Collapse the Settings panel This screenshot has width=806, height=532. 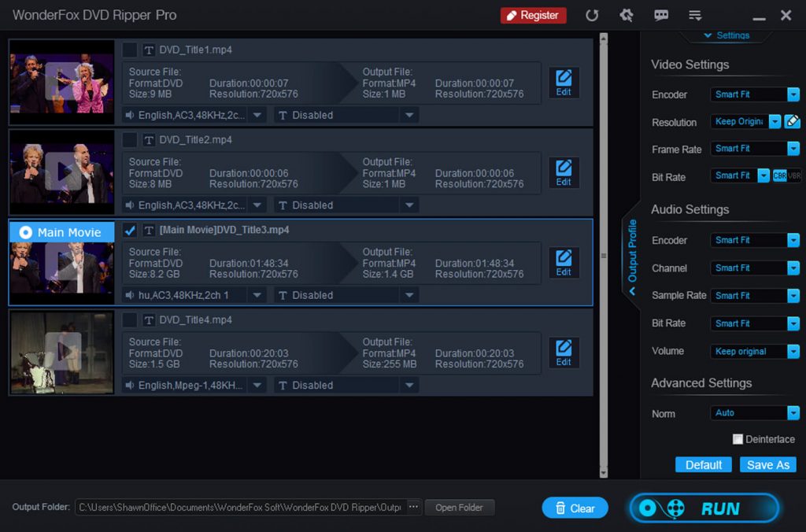point(725,35)
